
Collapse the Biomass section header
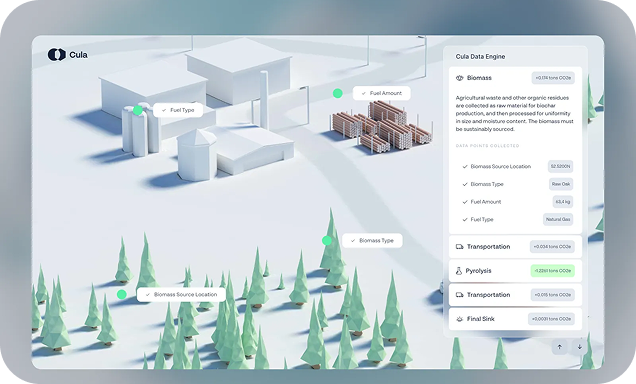[x=515, y=78]
